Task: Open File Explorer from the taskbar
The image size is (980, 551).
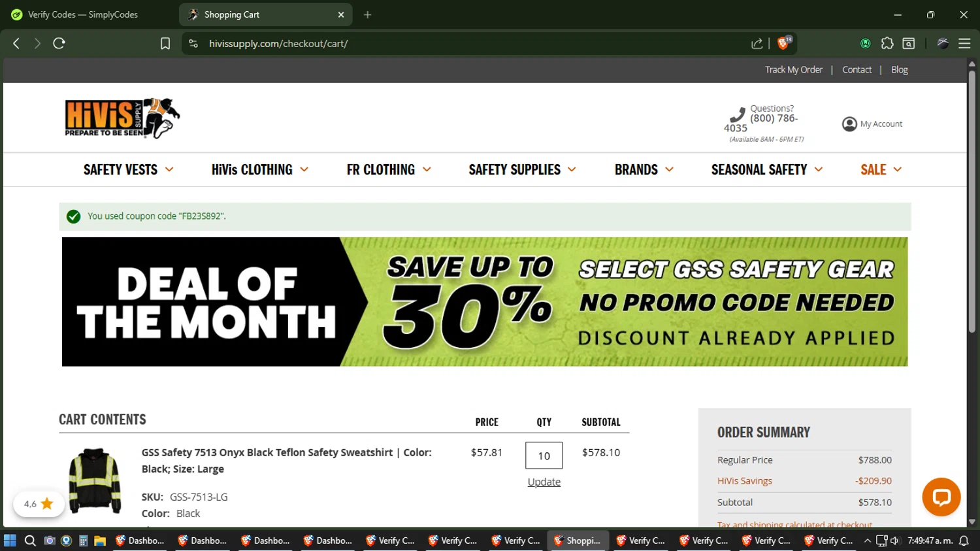Action: tap(100, 541)
